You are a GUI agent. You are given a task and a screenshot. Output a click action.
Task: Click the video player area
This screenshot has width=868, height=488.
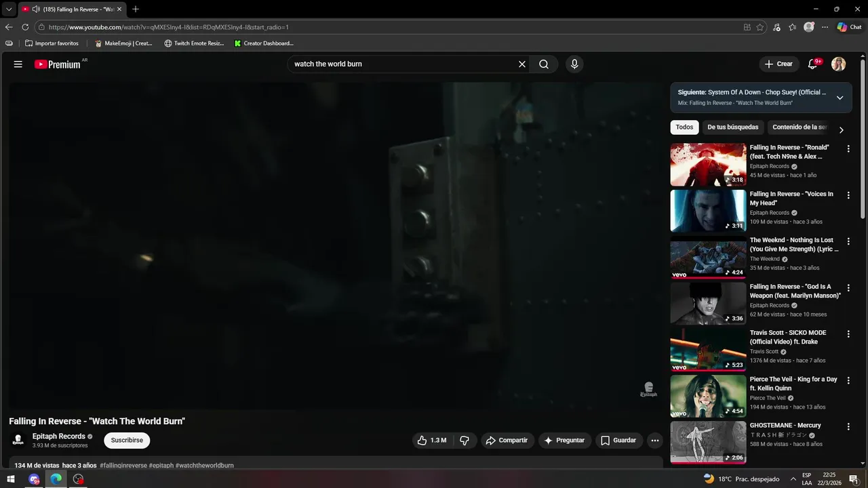coord(336,246)
